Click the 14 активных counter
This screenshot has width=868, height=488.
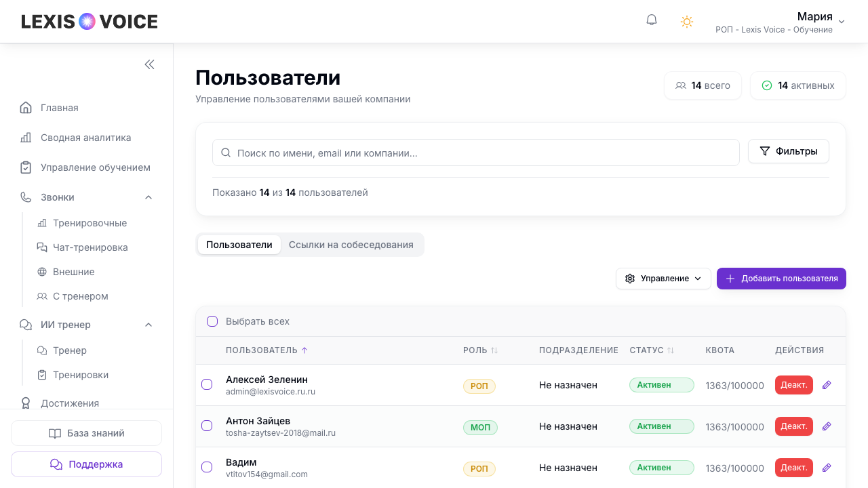(x=798, y=85)
